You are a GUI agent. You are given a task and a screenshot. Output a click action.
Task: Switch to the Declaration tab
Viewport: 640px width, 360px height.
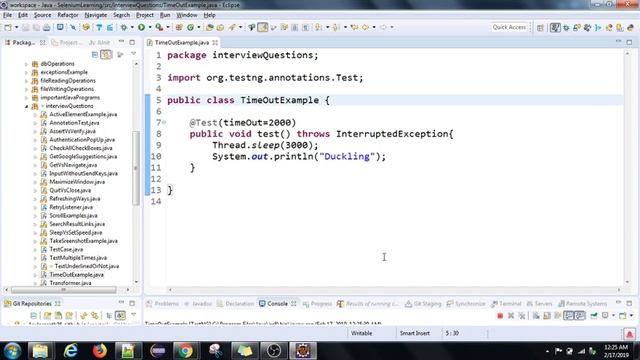(x=235, y=304)
